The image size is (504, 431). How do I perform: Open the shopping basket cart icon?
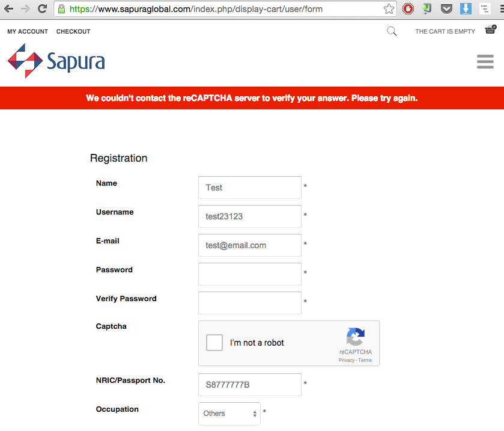tap(491, 29)
